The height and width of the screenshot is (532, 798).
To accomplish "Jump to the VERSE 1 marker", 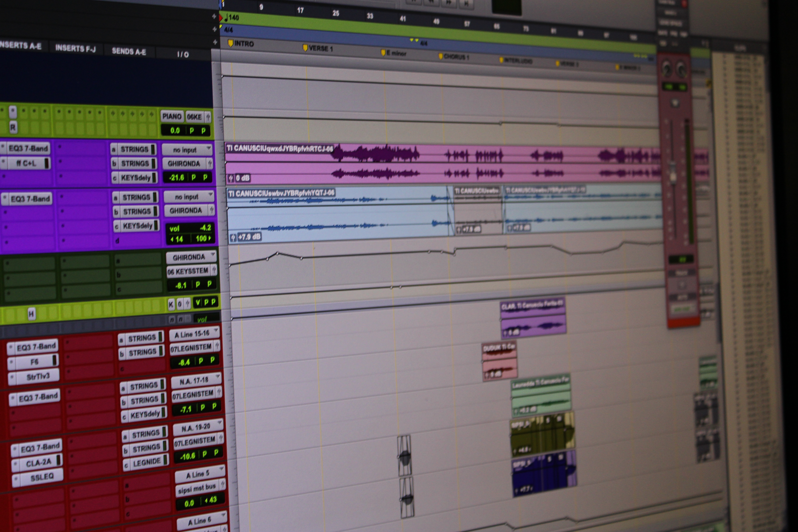I will pyautogui.click(x=318, y=48).
